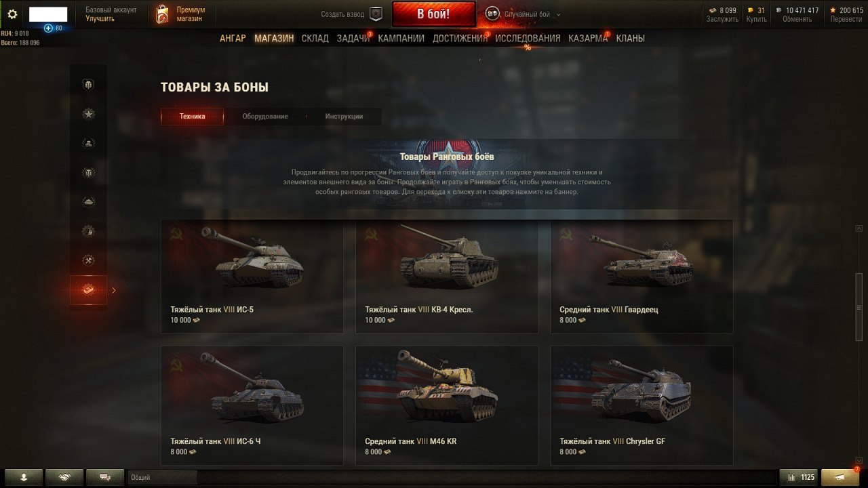
Task: Expand the sidebar chevron arrow
Action: (x=113, y=290)
